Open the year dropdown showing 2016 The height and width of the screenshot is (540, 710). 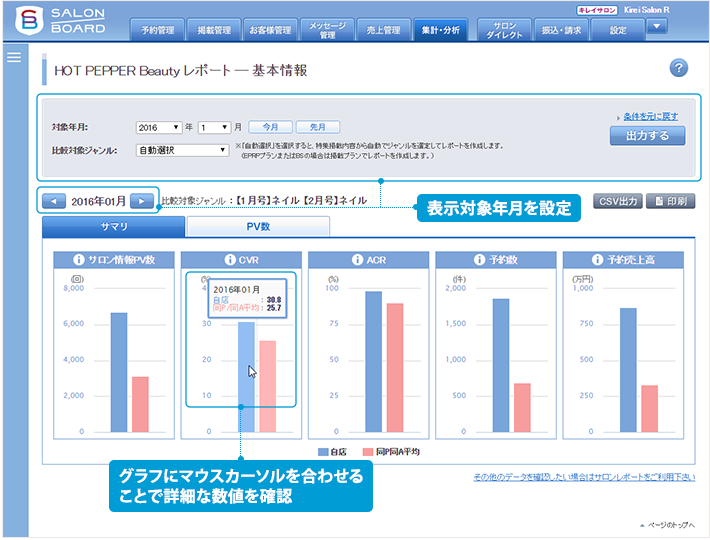(x=158, y=128)
